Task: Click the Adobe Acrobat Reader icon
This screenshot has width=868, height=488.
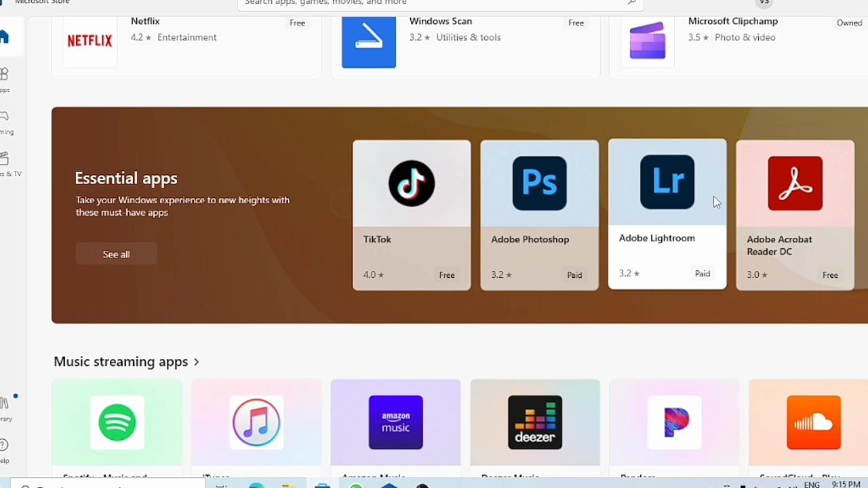Action: pyautogui.click(x=795, y=183)
